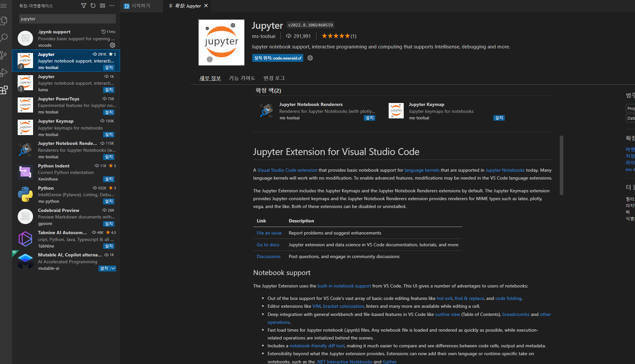
Task: Open the hamburger menu icon
Action: [x=4, y=6]
